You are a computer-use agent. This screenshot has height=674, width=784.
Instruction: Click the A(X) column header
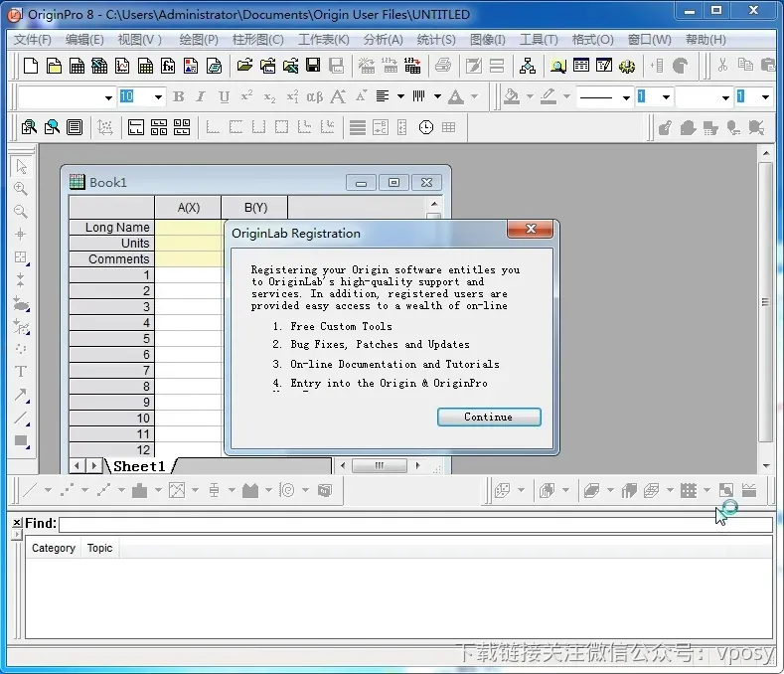click(188, 208)
